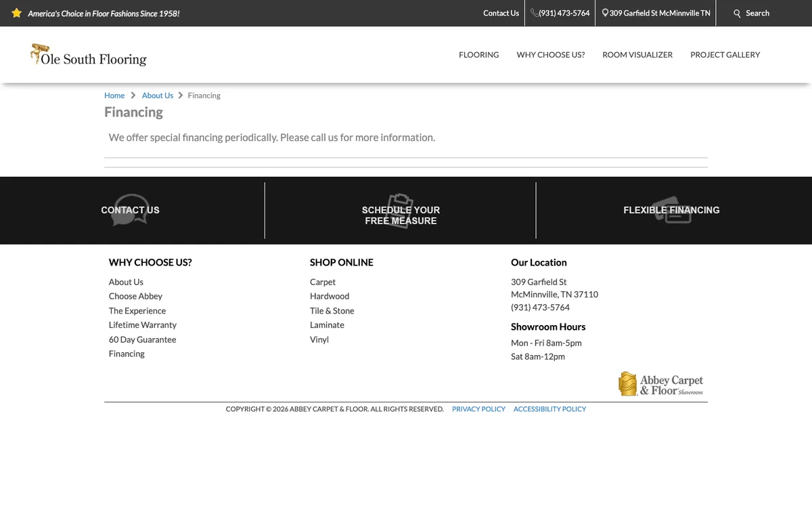Go to the Home breadcrumb
The width and height of the screenshot is (812, 508).
114,96
